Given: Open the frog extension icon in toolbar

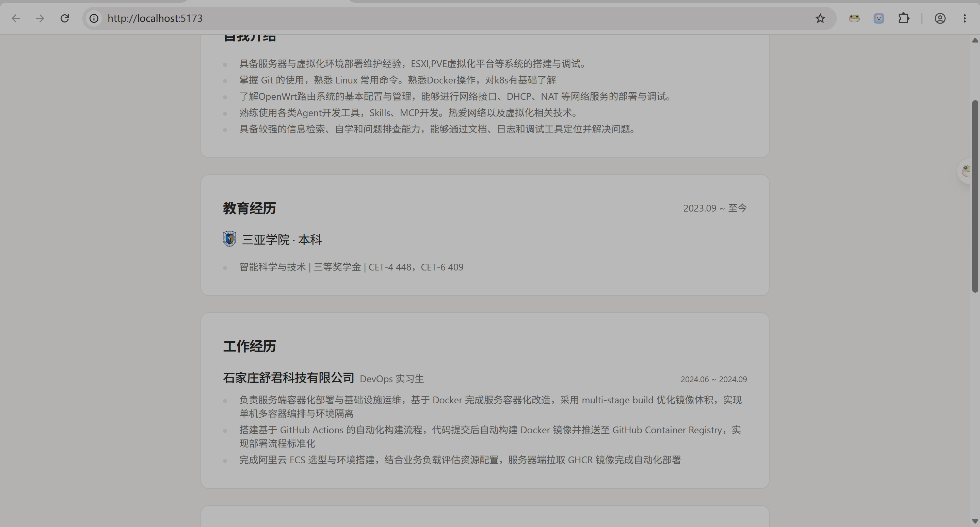Looking at the screenshot, I should (854, 18).
